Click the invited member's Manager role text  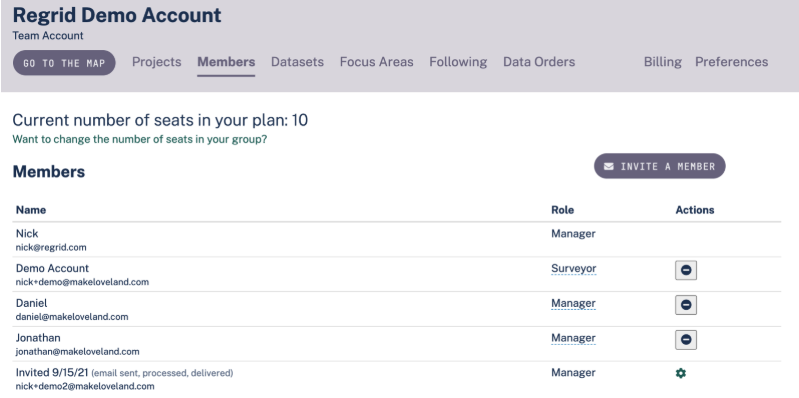tap(573, 373)
